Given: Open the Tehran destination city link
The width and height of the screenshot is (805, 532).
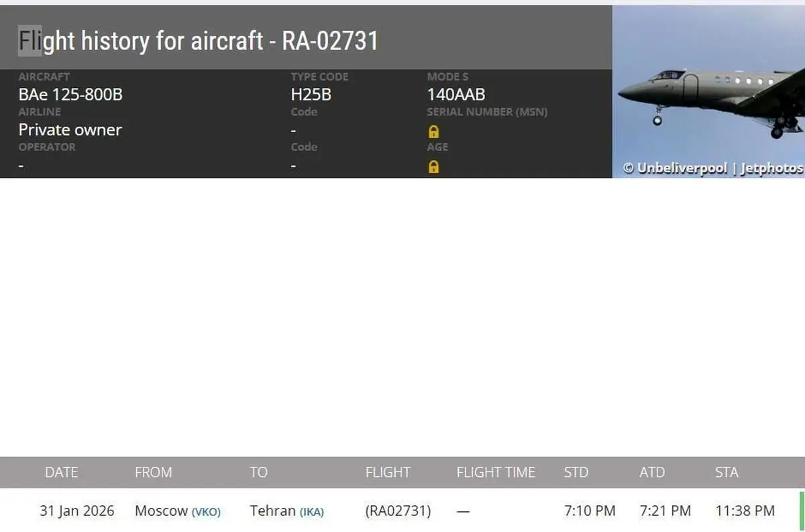Looking at the screenshot, I should [272, 511].
